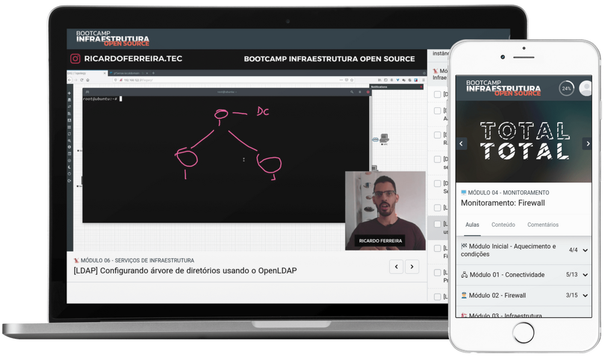Click the TOTAL TOTAL banner on phone
Image resolution: width=614 pixels, height=364 pixels.
(525, 141)
